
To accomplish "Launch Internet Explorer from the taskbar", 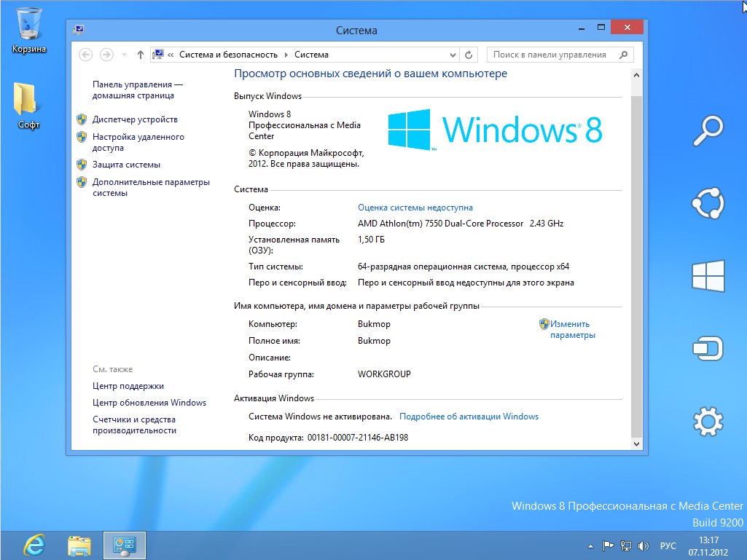I will [x=34, y=545].
